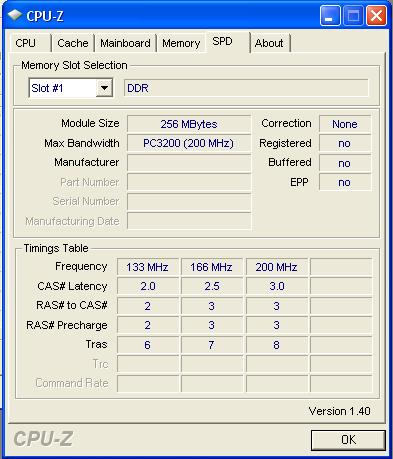Minimize the CPU-Z window
The height and width of the screenshot is (459, 393).
point(330,16)
